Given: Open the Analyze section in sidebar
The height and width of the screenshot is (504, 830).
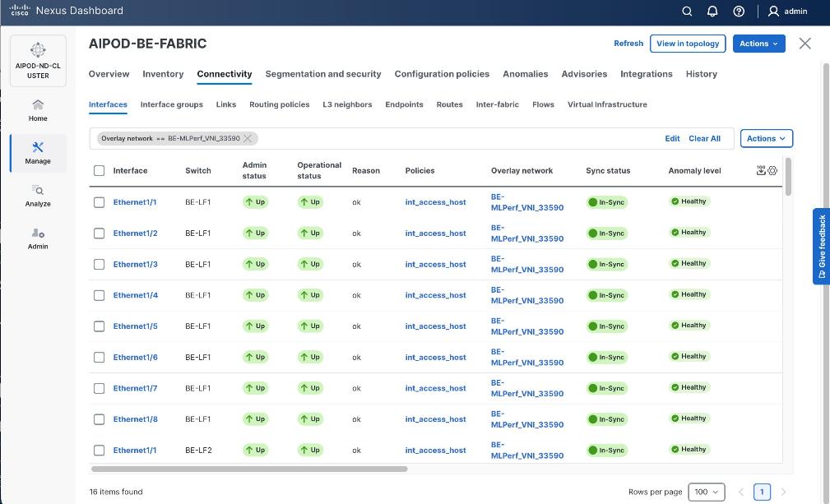Looking at the screenshot, I should [38, 196].
